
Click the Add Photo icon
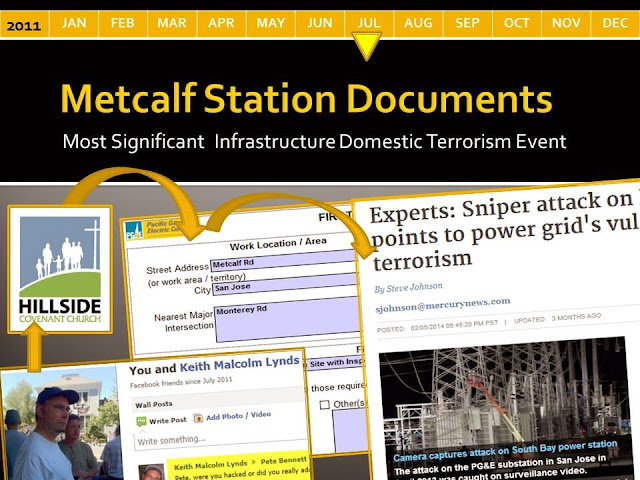198,418
